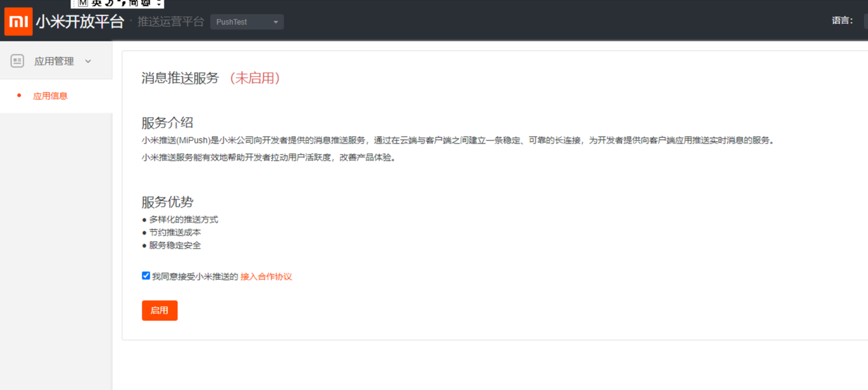Image resolution: width=868 pixels, height=390 pixels.
Task: Click the orange Mi logo
Action: [x=18, y=22]
